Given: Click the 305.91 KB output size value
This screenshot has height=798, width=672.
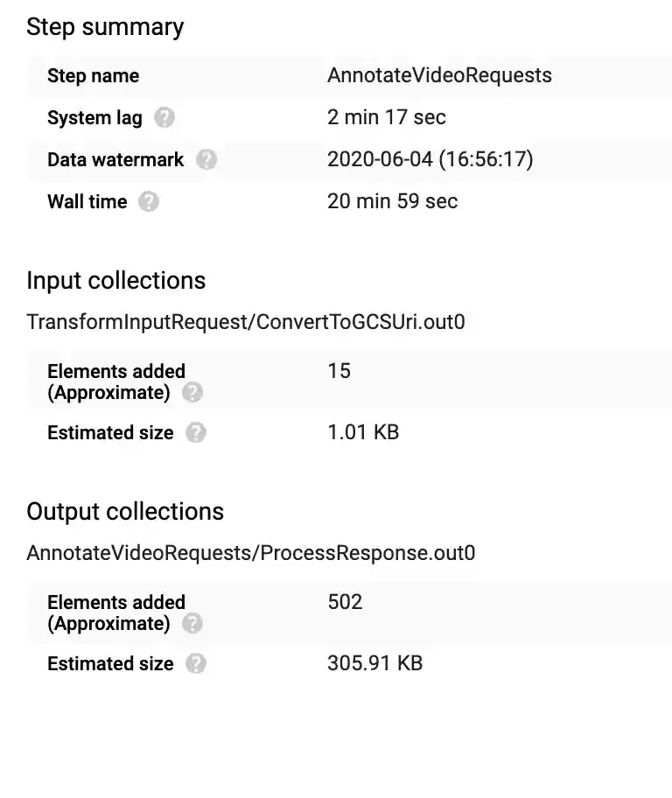Looking at the screenshot, I should [374, 663].
